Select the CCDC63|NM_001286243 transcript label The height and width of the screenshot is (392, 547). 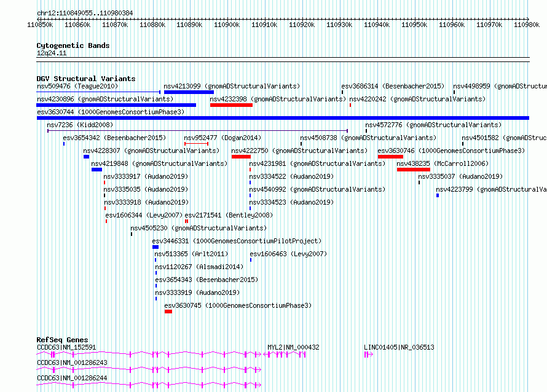pyautogui.click(x=72, y=363)
